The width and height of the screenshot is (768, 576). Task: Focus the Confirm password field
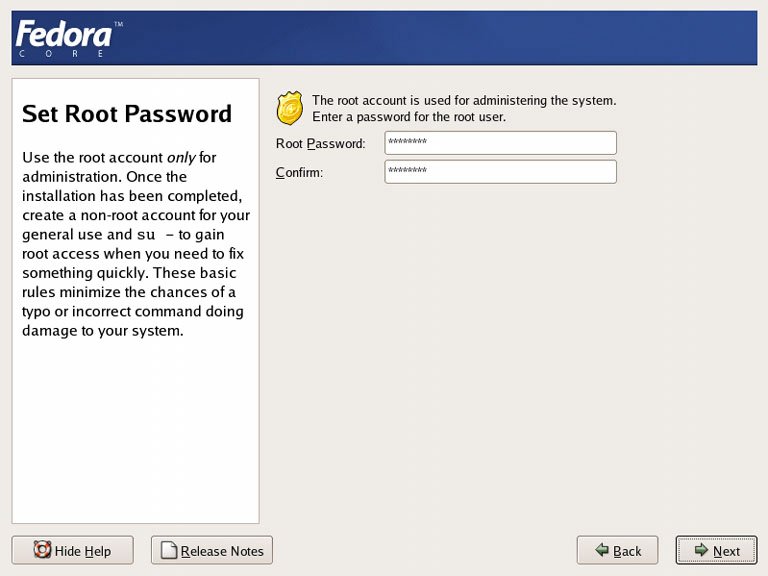coord(500,172)
